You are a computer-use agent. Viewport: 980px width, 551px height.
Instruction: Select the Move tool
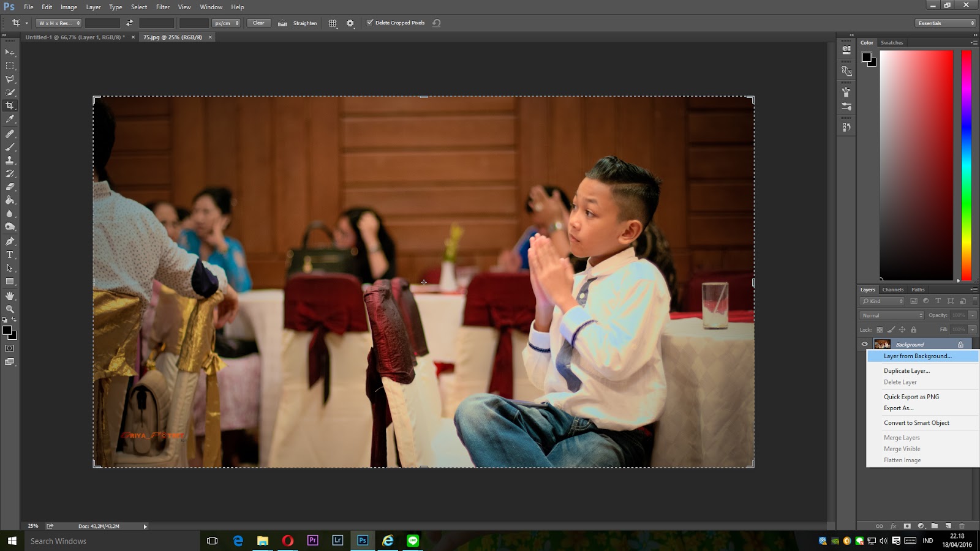pos(10,53)
